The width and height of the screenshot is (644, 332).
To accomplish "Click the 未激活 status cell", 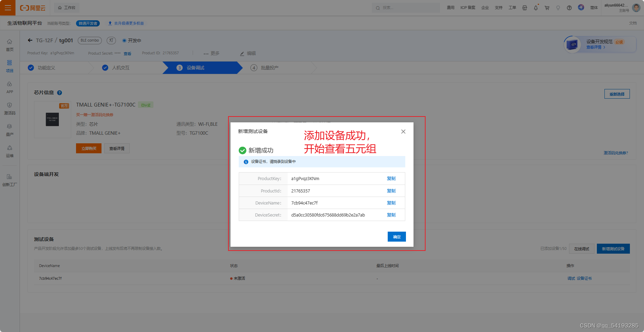I will point(238,278).
